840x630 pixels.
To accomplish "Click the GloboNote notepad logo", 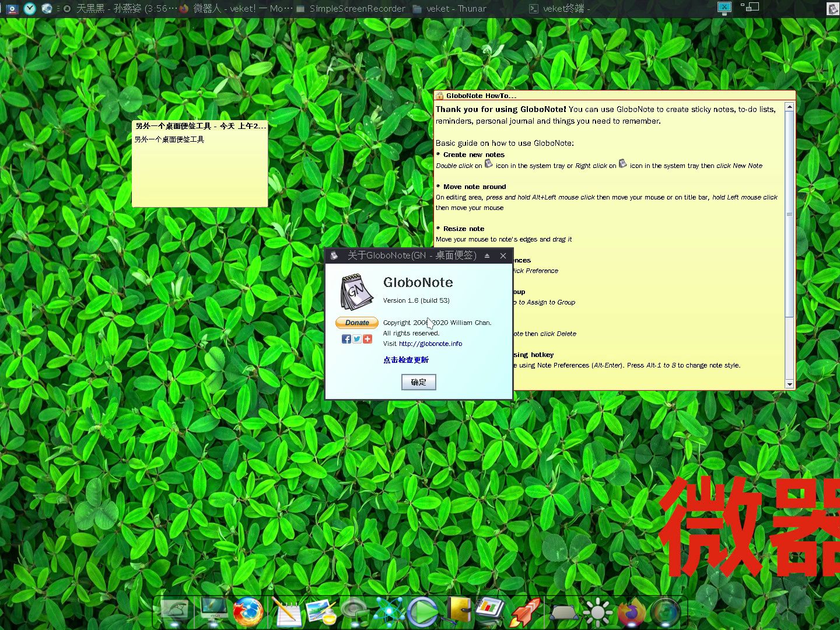I will (356, 292).
